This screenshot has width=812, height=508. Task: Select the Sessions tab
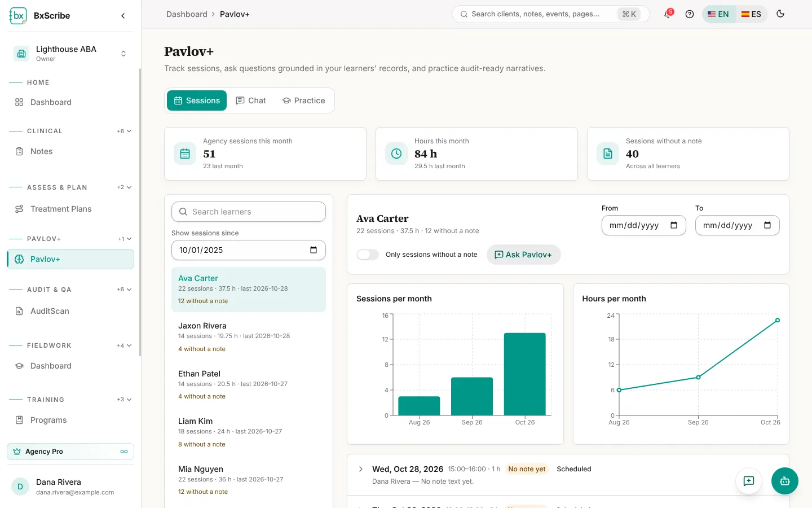197,100
